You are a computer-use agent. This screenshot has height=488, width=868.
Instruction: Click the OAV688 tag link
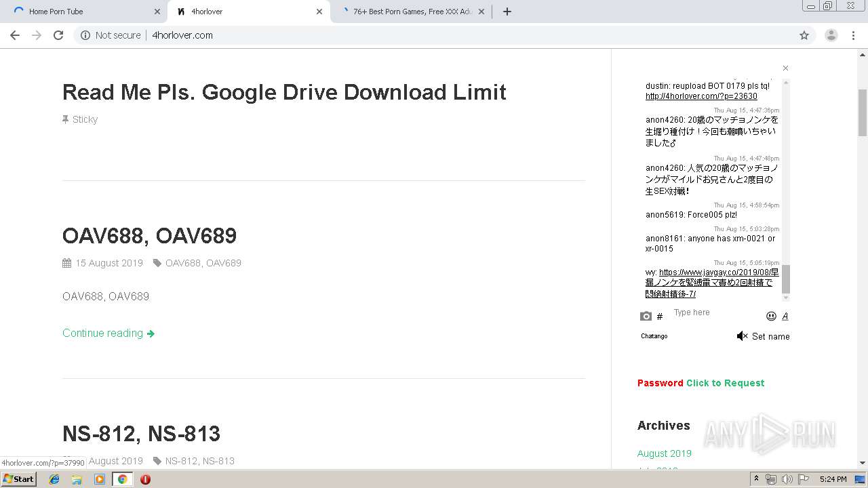coord(183,263)
